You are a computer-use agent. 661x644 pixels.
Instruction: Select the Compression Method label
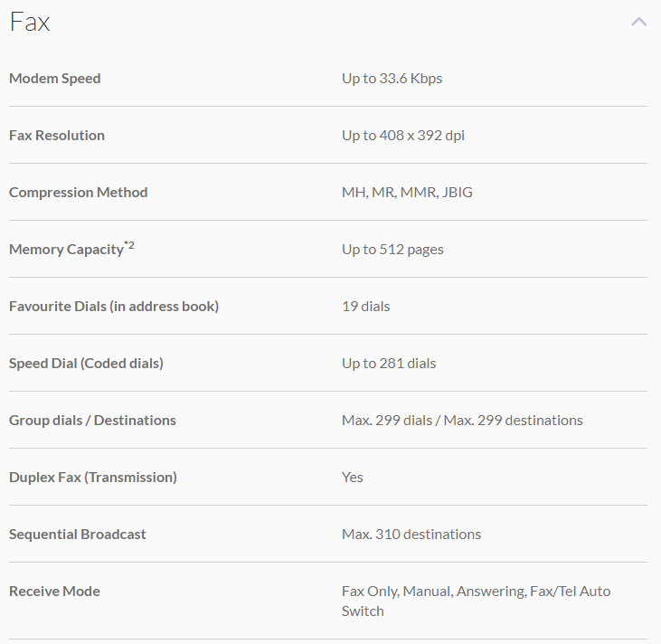coord(79,193)
